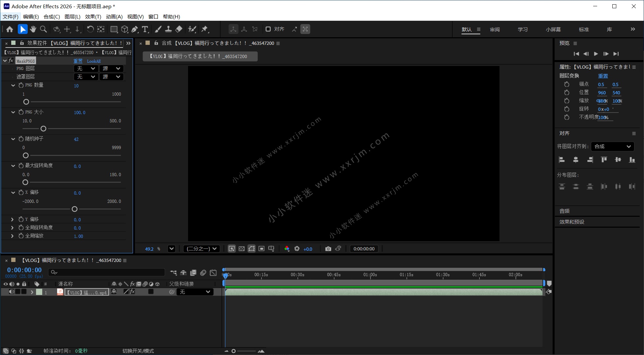Select the Puppet Pin tool
Viewport: 644px width, 355px height.
point(205,29)
